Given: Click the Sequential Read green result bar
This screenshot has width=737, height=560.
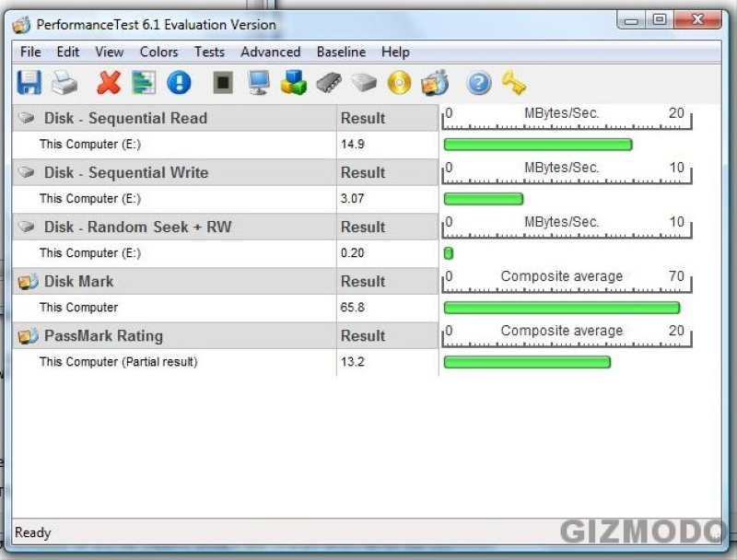Looking at the screenshot, I should pos(538,145).
